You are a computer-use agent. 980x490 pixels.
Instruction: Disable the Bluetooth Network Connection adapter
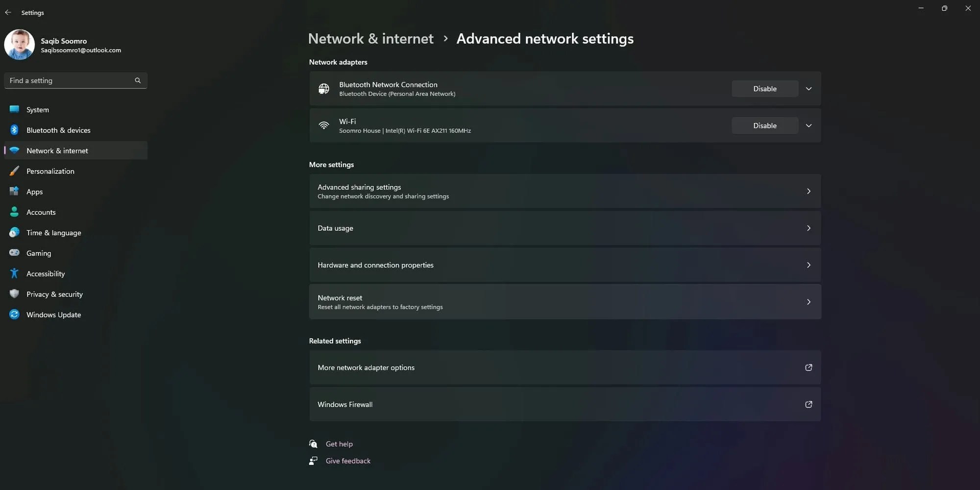[x=764, y=89]
